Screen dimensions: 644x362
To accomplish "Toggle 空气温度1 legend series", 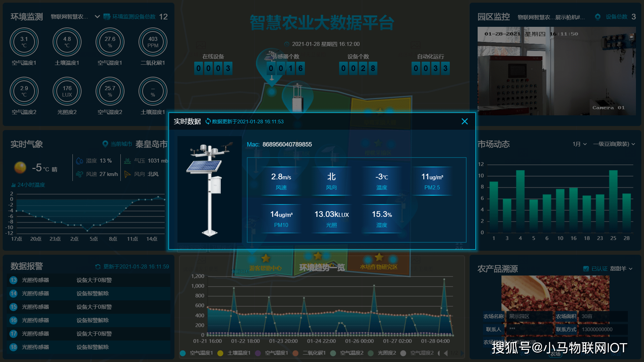I will tap(197, 353).
